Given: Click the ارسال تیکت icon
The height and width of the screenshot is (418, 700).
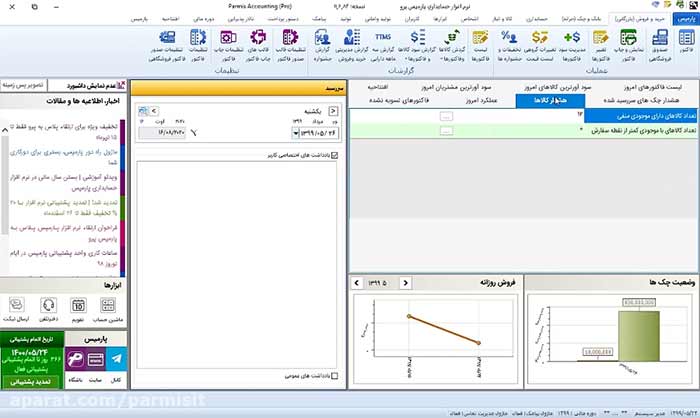Looking at the screenshot, I should [17, 307].
